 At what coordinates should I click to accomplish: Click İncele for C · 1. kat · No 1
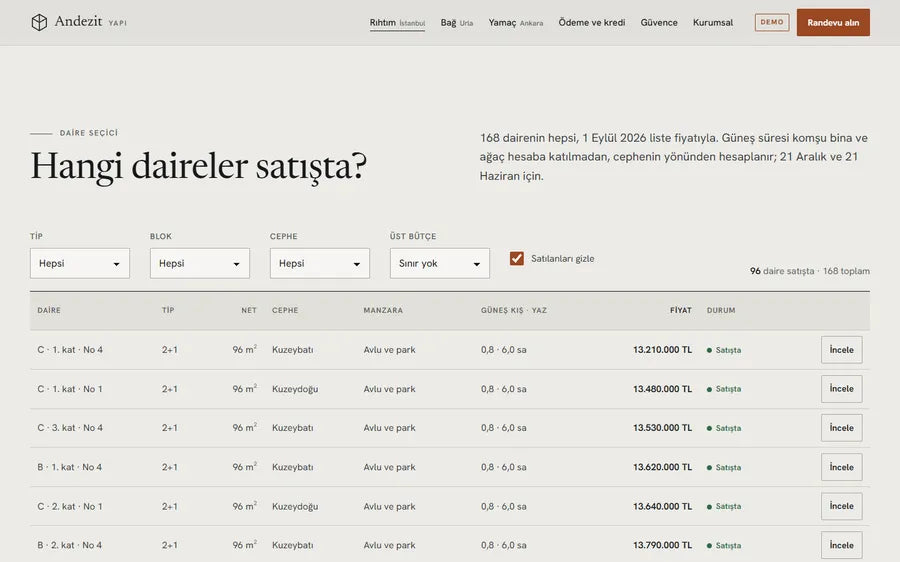coord(841,389)
